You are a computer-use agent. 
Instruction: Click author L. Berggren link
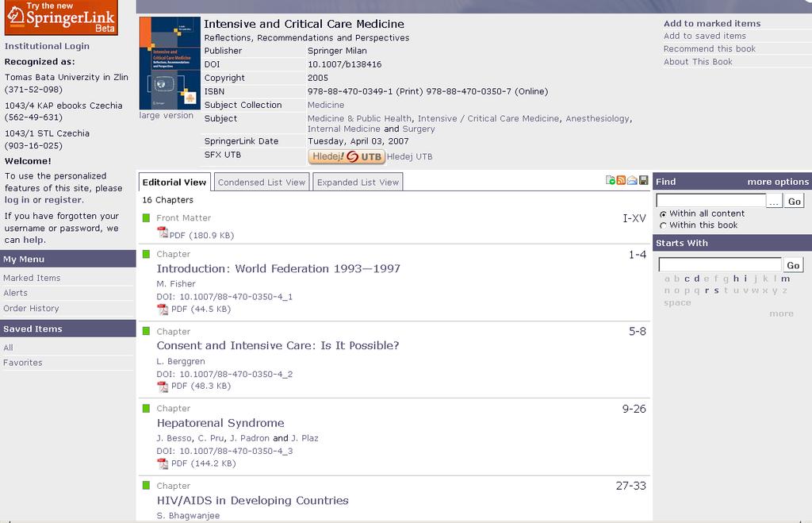pos(181,361)
